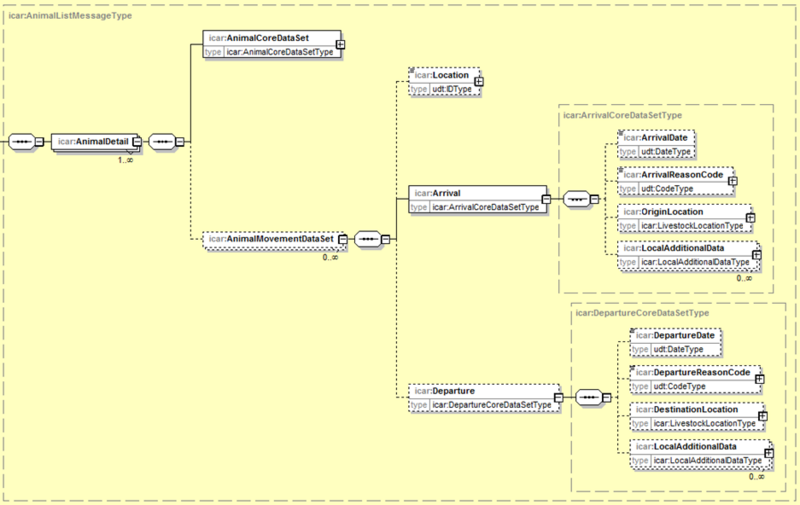This screenshot has width=800, height=505.
Task: Select the icar:AnimalDetail element
Action: [x=94, y=142]
